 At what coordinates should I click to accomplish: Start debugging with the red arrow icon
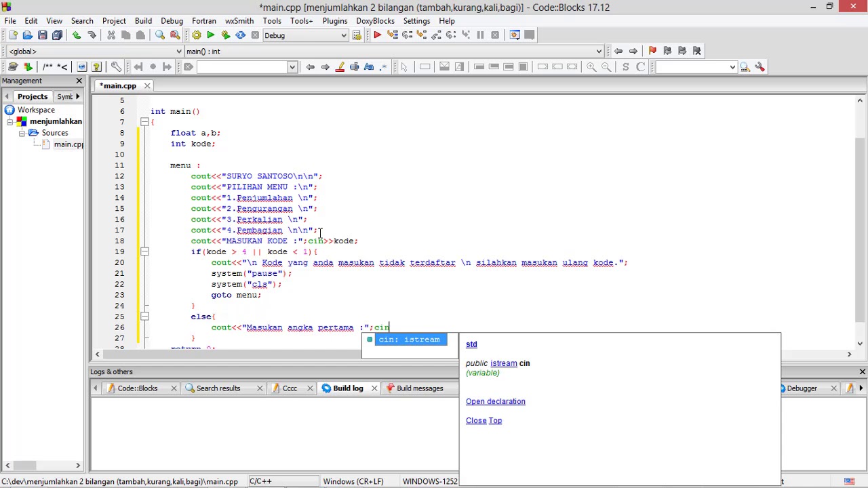(377, 35)
